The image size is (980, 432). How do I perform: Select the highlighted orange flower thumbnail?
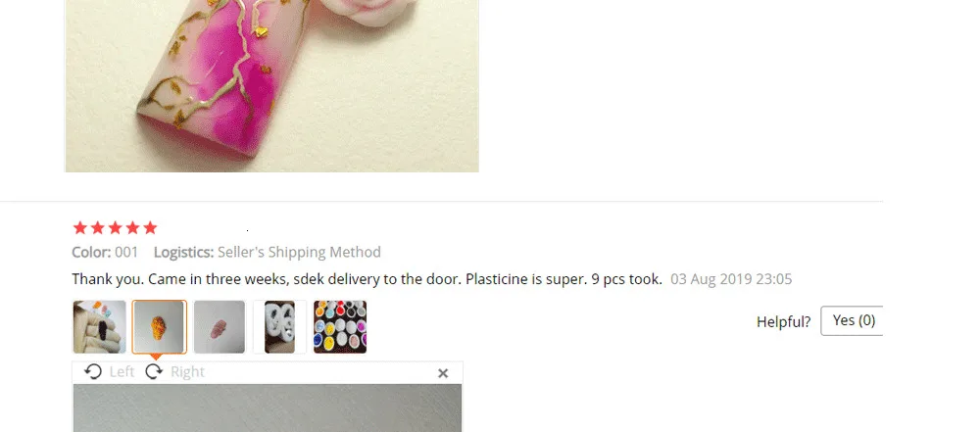[160, 327]
